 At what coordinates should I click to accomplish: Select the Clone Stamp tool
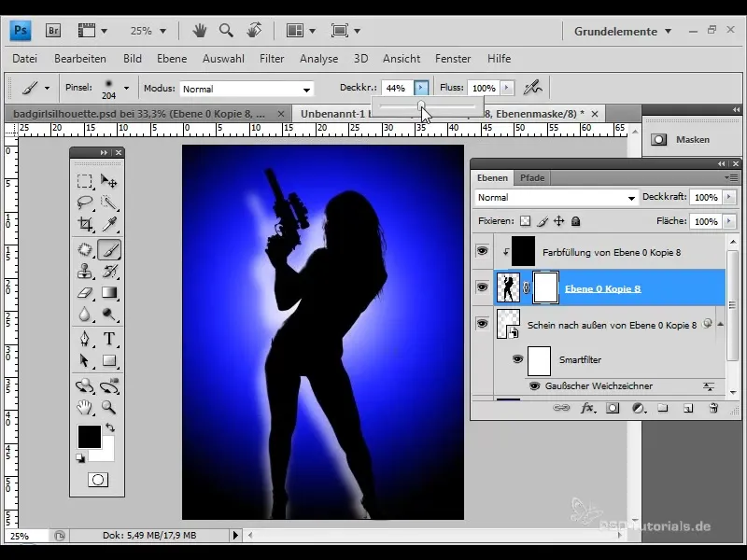[x=85, y=271]
